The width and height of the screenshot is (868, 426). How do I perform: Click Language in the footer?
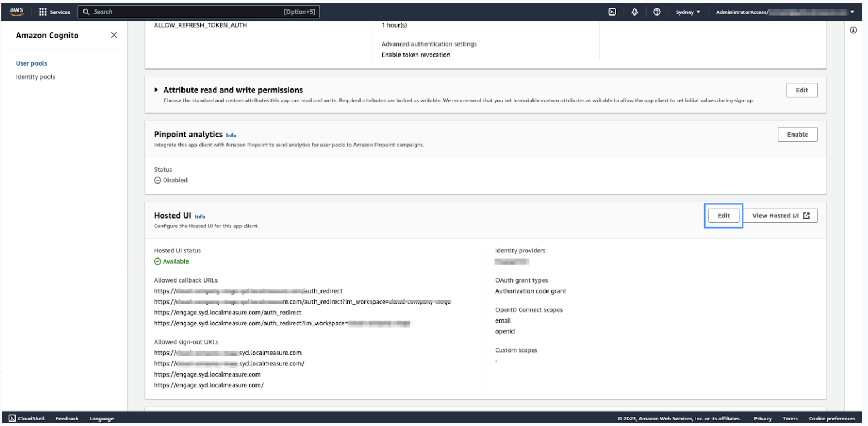101,418
